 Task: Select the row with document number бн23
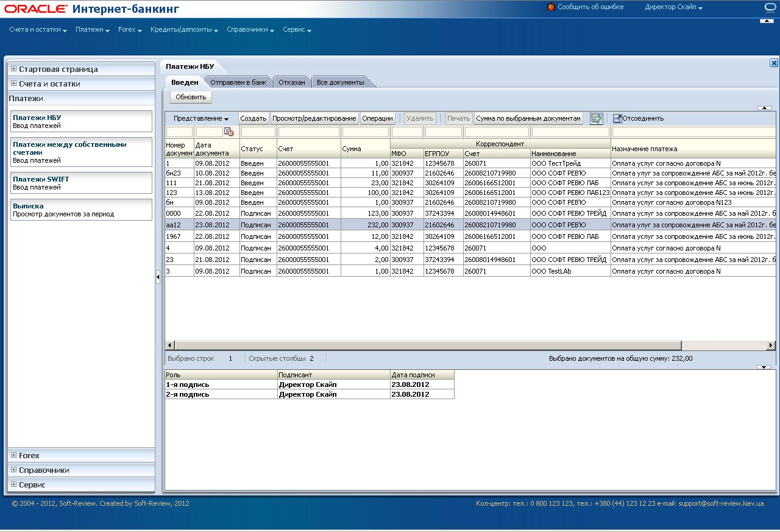[x=470, y=173]
